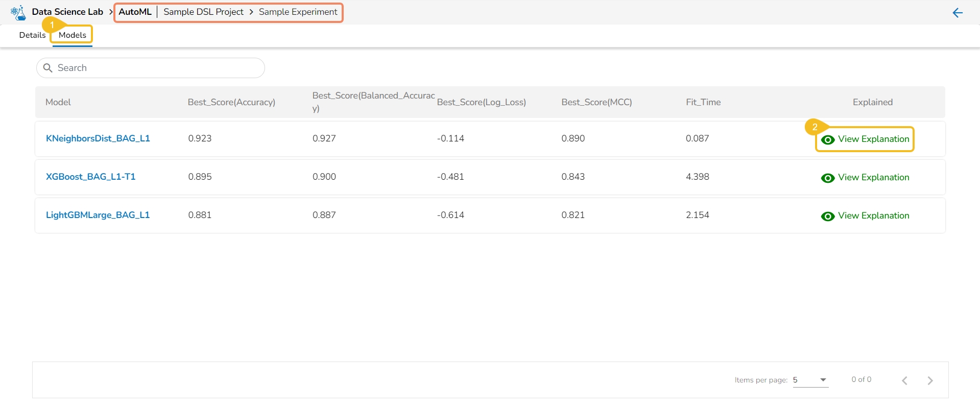980x409 pixels.
Task: Click the Data Science Lab flask icon
Action: click(18, 12)
